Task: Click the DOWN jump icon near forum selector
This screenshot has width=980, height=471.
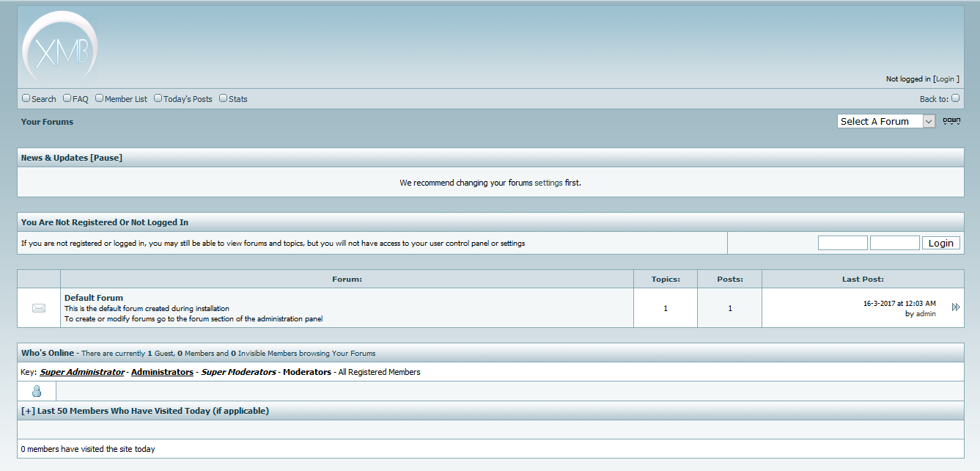Action: (951, 120)
